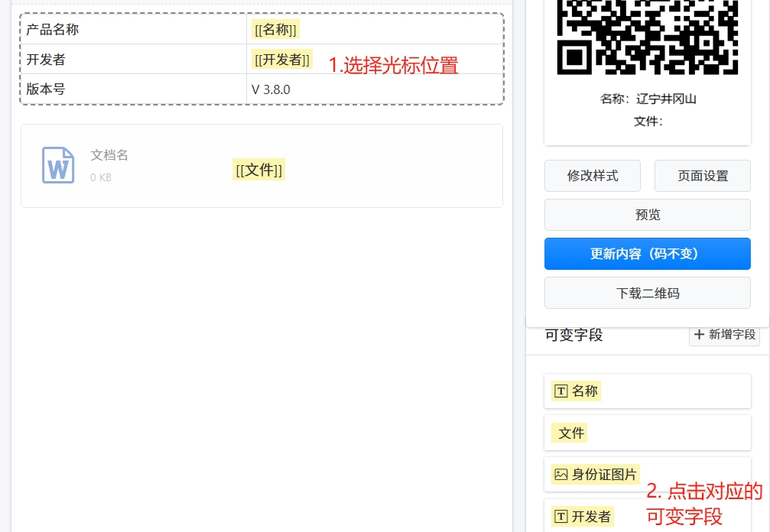Click the text-type icon on 开发者 field
The image size is (770, 532).
(561, 517)
